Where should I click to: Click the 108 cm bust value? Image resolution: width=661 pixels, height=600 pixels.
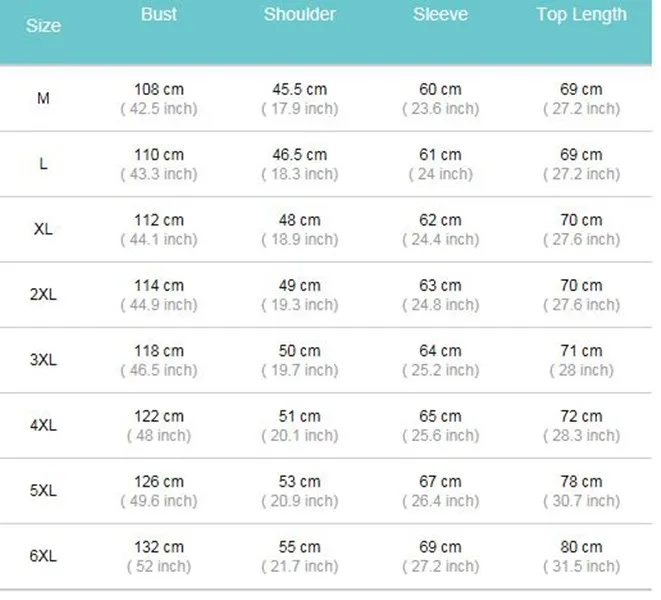[159, 90]
